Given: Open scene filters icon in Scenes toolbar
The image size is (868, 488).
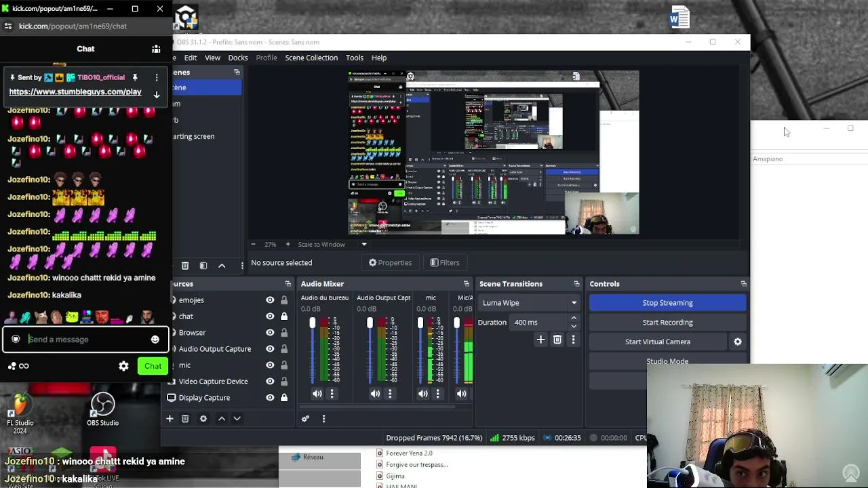Looking at the screenshot, I should 203,266.
